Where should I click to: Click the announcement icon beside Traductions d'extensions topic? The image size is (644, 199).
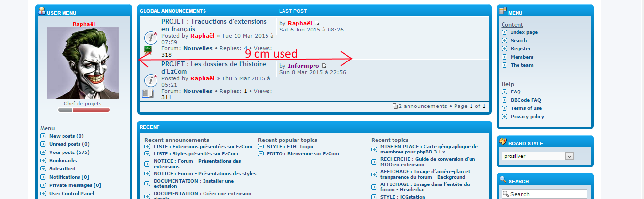click(151, 37)
